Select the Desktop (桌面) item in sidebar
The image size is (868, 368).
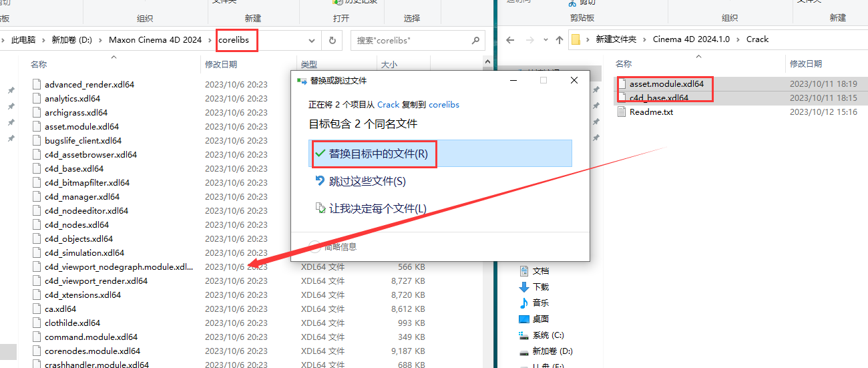click(540, 319)
